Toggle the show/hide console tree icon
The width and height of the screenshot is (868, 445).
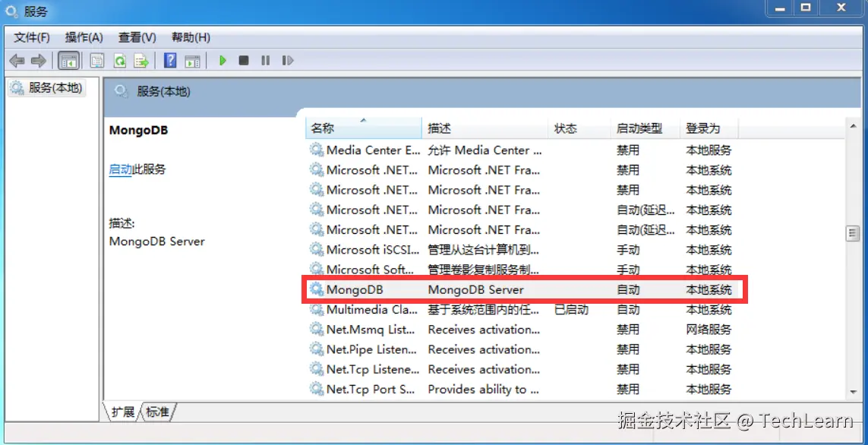(x=68, y=60)
